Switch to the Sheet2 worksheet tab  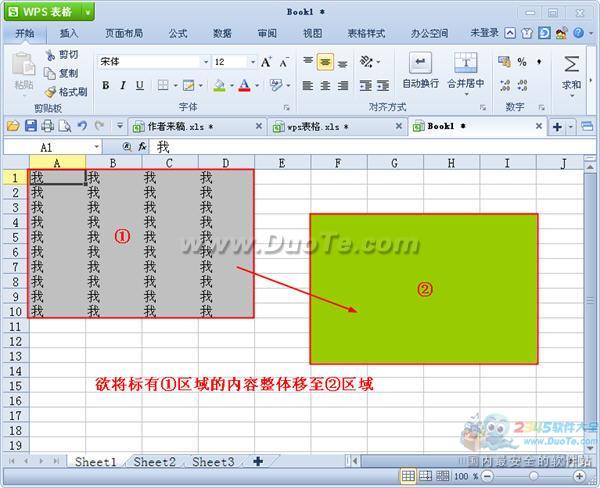(154, 462)
